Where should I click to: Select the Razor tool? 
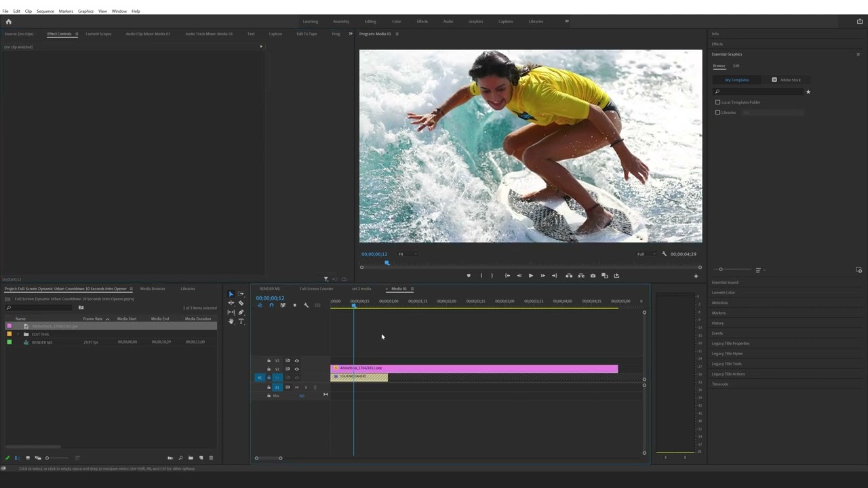pos(241,303)
